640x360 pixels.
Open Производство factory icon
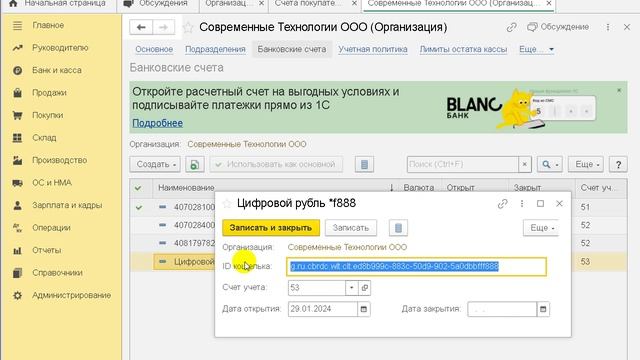point(17,160)
